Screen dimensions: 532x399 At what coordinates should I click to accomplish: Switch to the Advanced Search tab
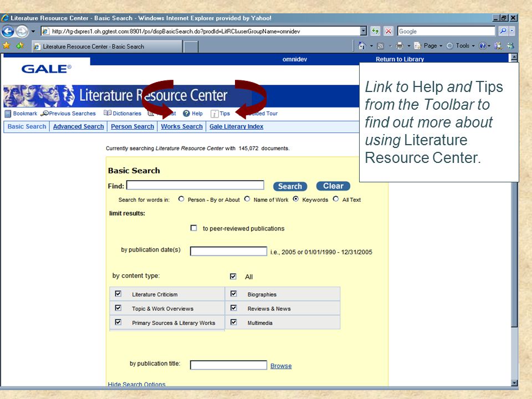(78, 126)
